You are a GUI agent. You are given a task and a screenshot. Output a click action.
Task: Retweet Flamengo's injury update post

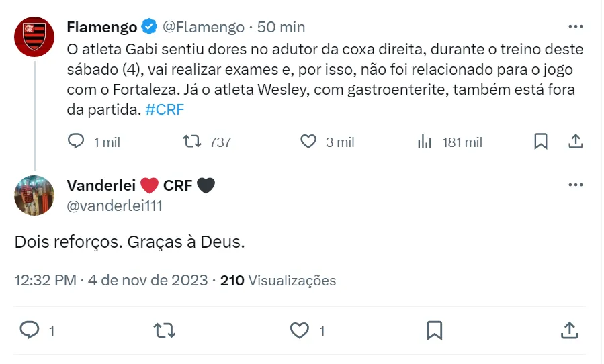191,142
